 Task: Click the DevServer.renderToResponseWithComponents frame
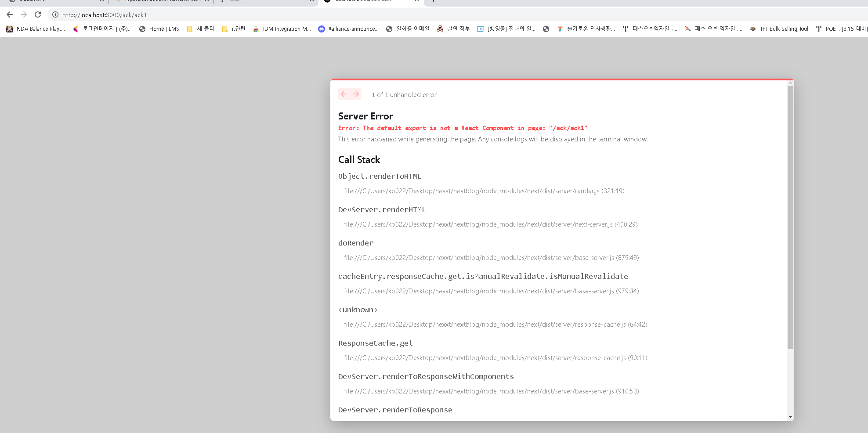click(x=426, y=377)
